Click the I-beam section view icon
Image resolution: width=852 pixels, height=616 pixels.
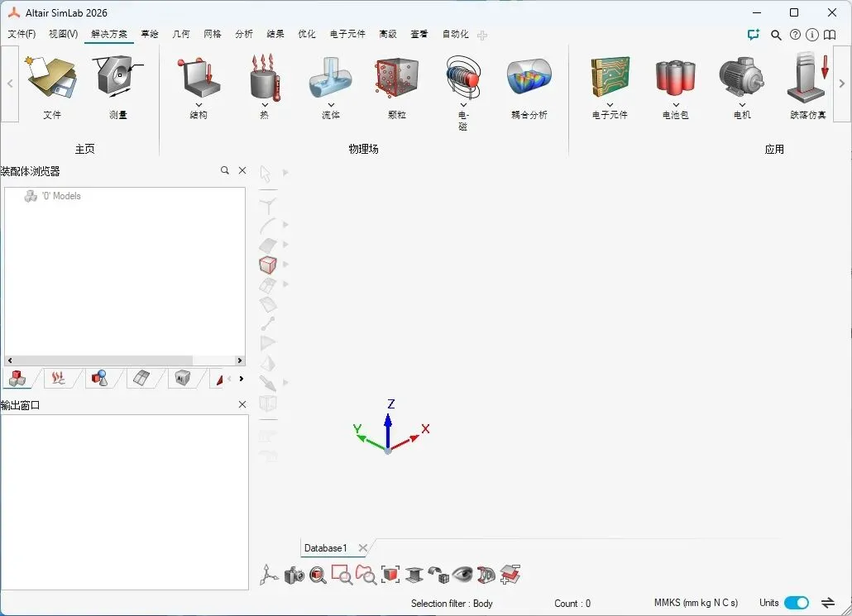click(414, 575)
